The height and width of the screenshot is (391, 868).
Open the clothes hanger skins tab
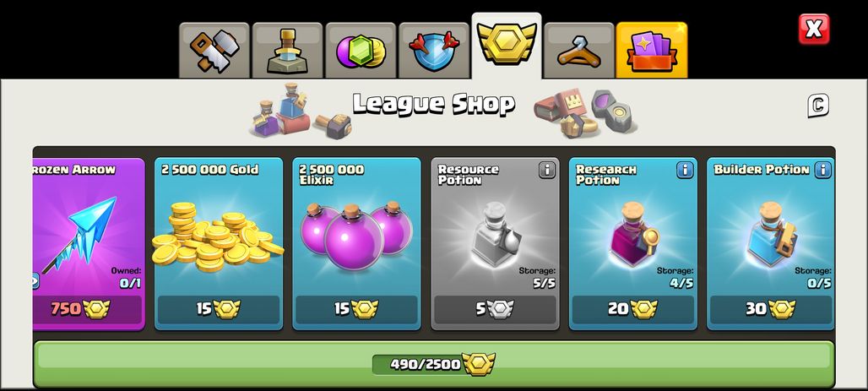pos(579,51)
